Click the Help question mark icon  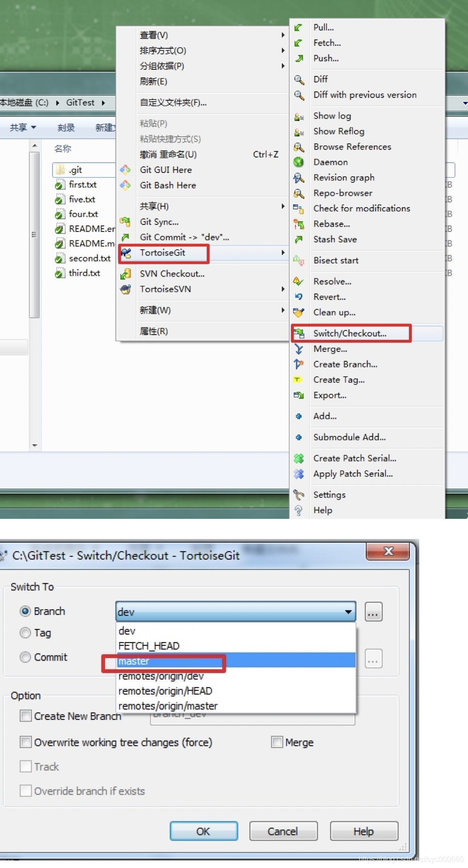pyautogui.click(x=299, y=510)
